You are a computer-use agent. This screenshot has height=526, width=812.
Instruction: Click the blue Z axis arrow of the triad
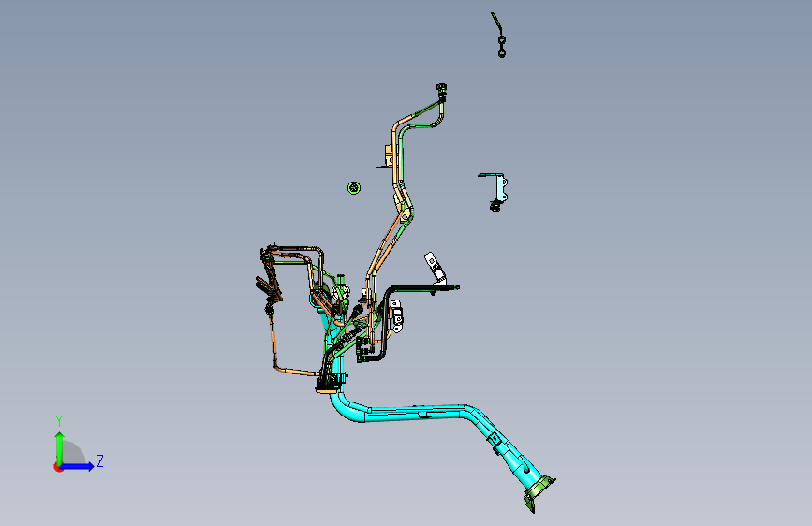pos(78,466)
